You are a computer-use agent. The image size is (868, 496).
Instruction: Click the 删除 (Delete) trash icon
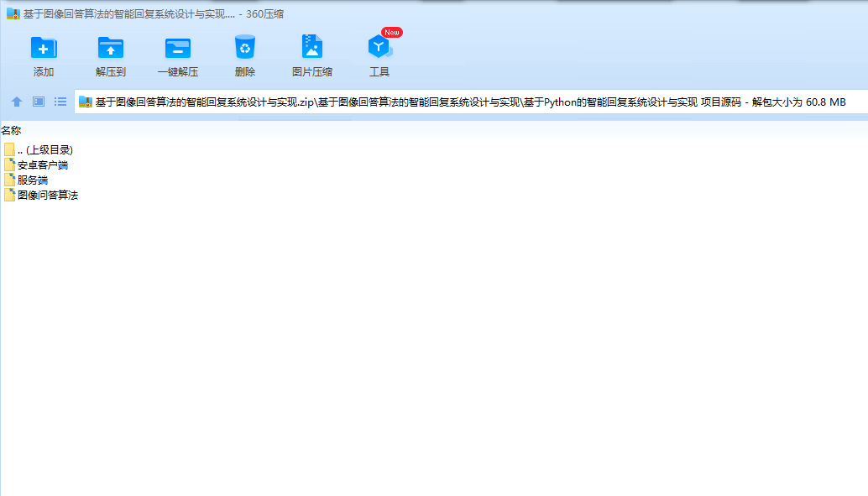244,47
